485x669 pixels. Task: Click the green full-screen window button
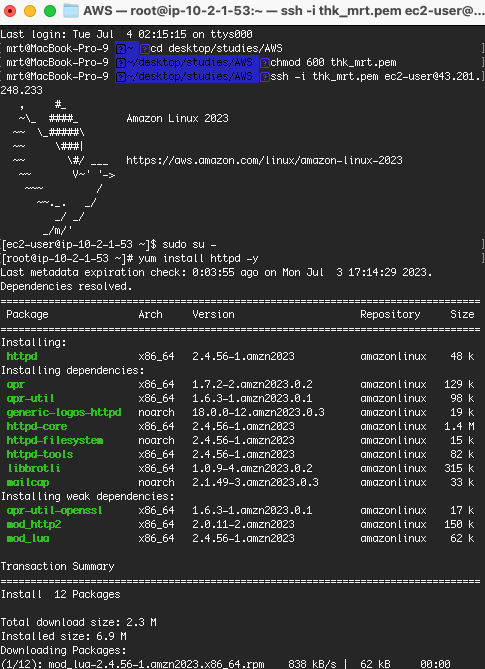(x=50, y=11)
